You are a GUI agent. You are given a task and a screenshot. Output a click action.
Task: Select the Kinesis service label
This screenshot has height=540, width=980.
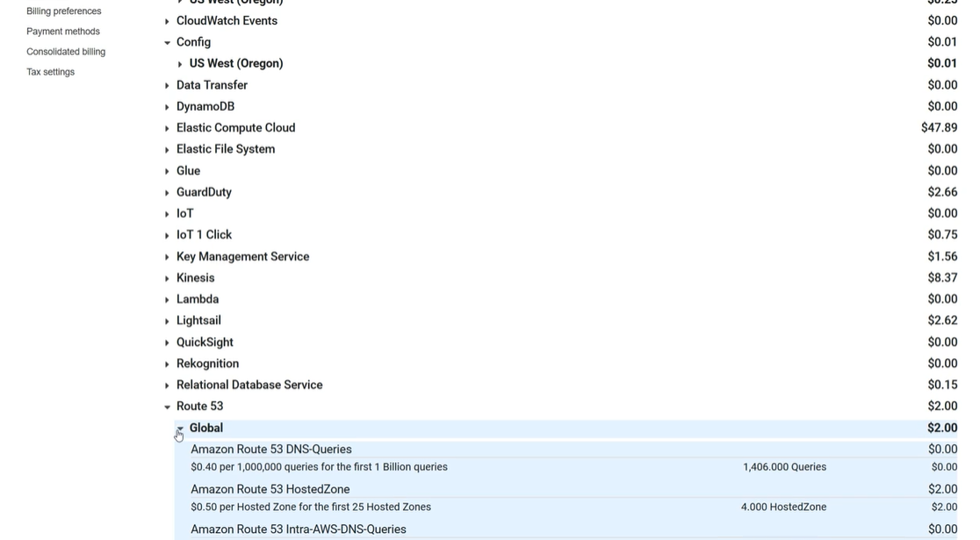[195, 277]
